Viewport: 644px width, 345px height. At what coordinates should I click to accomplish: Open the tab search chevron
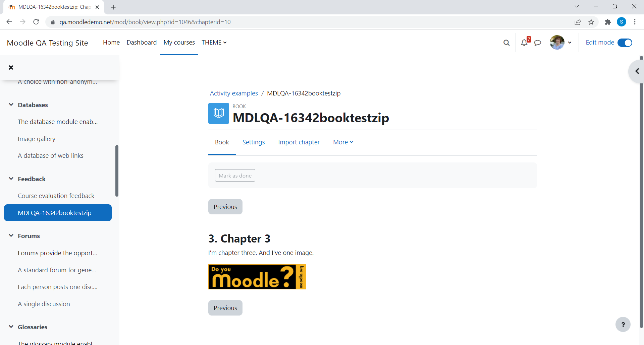[577, 6]
